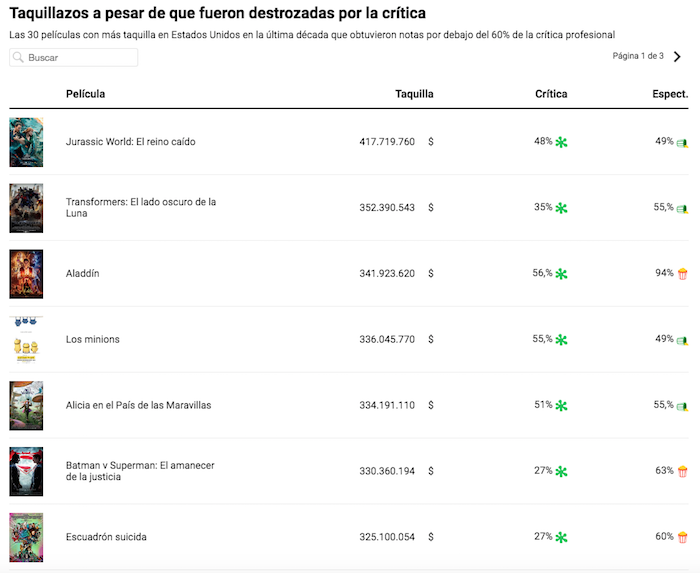
Task: Click the Página 1 de 3 page indicator
Action: tap(638, 56)
